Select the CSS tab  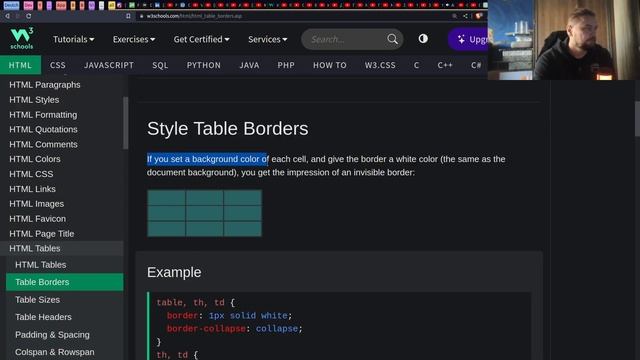pyautogui.click(x=58, y=65)
